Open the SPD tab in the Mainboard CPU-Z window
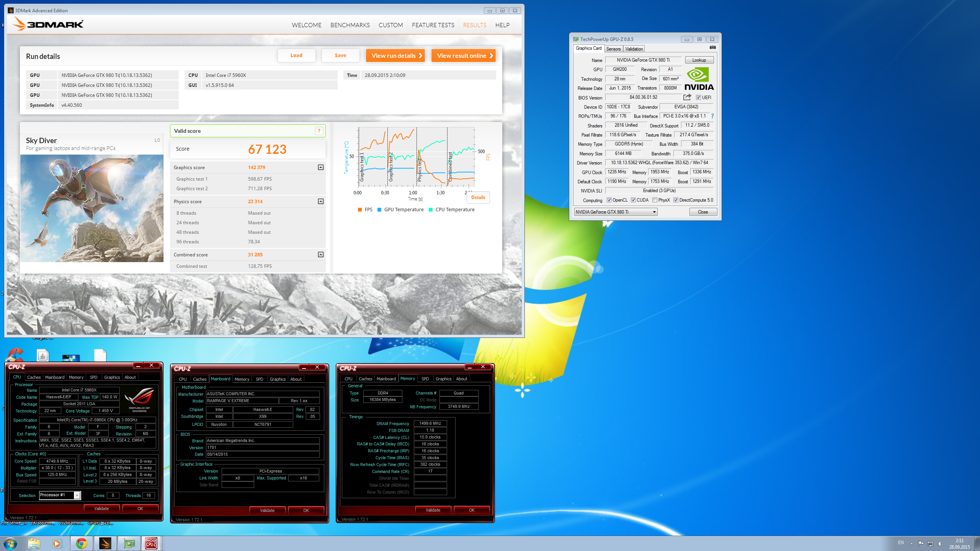980x551 pixels. [259, 379]
